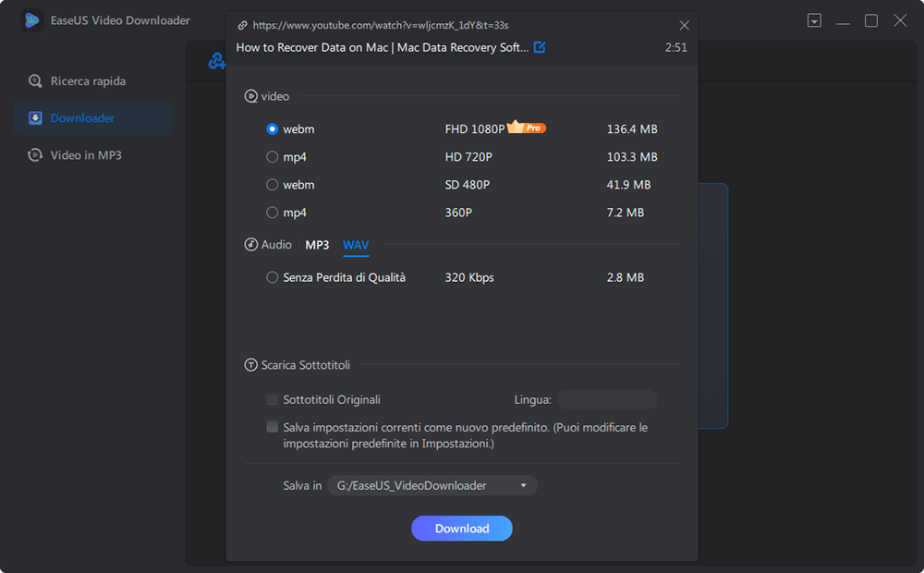
Task: Click the video section playback icon
Action: point(250,95)
